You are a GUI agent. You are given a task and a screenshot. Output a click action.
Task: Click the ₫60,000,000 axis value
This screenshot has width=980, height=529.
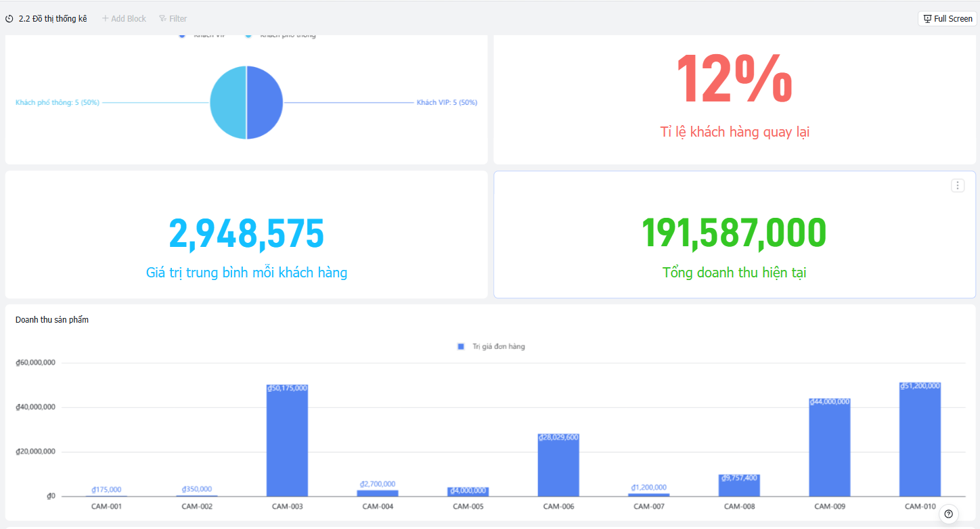[35, 363]
